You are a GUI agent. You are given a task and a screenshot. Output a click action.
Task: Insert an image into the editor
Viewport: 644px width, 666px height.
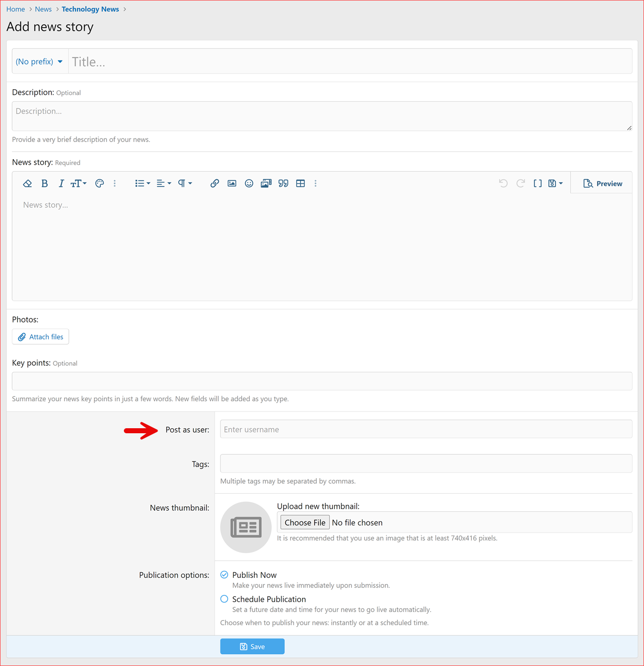pyautogui.click(x=232, y=183)
